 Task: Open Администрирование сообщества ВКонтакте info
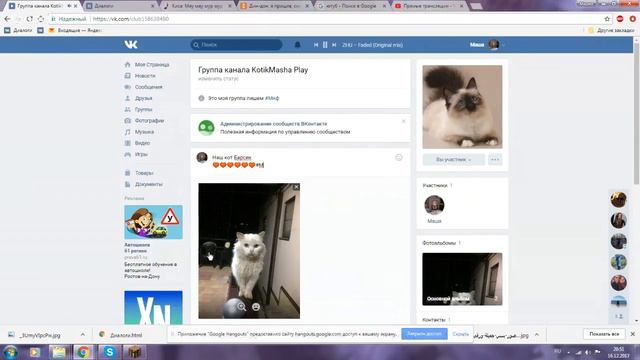(x=273, y=124)
